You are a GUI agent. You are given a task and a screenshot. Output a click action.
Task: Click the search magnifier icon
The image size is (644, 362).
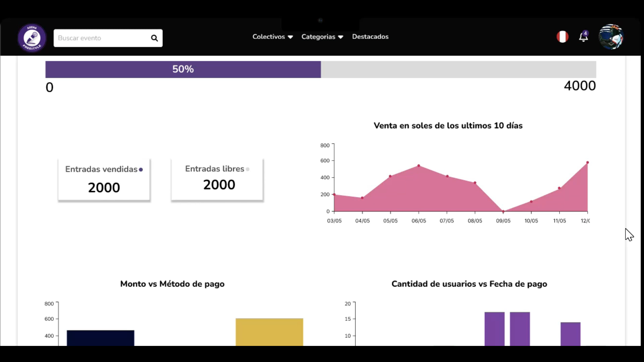coord(154,38)
